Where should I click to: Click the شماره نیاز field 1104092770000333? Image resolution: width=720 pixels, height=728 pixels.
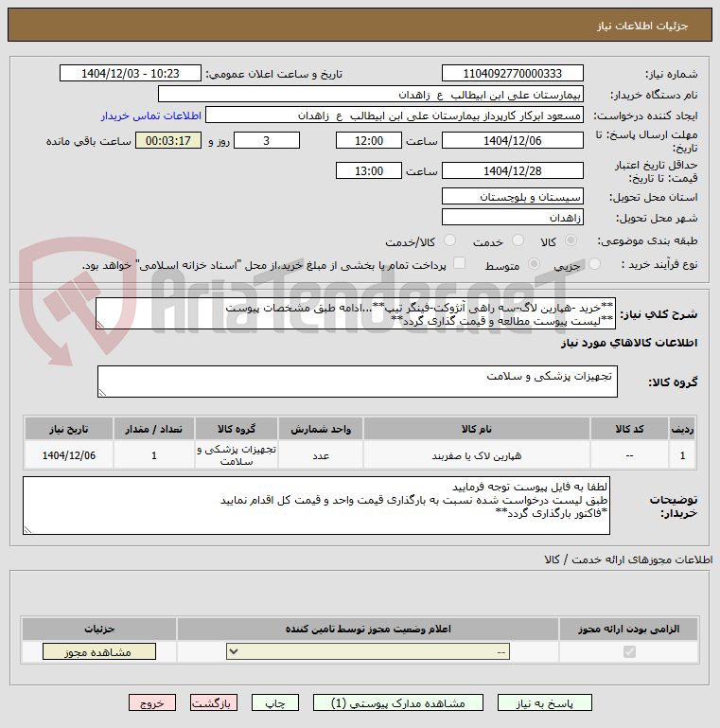[x=513, y=73]
